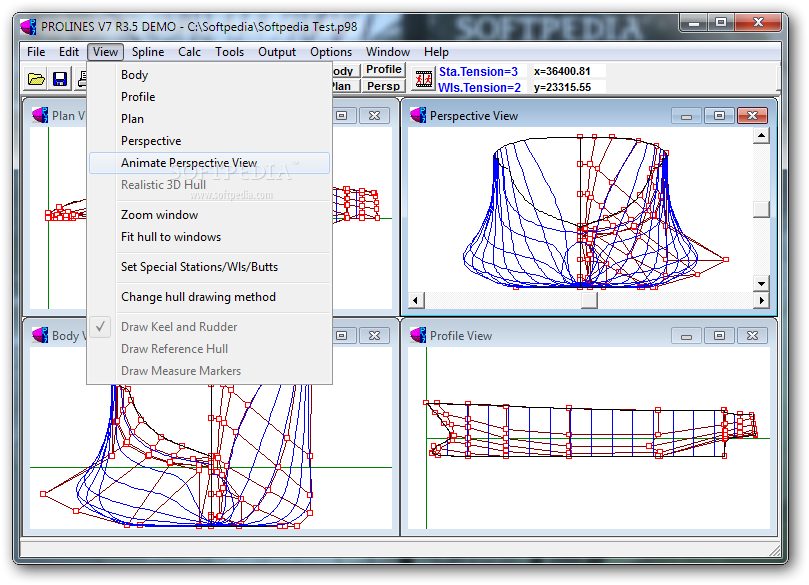Image resolution: width=809 pixels, height=585 pixels.
Task: Click the Profile toolbar button
Action: point(383,70)
